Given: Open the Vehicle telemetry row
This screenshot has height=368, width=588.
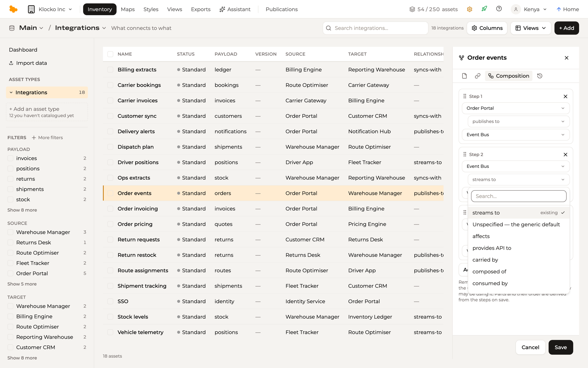Looking at the screenshot, I should [273, 332].
